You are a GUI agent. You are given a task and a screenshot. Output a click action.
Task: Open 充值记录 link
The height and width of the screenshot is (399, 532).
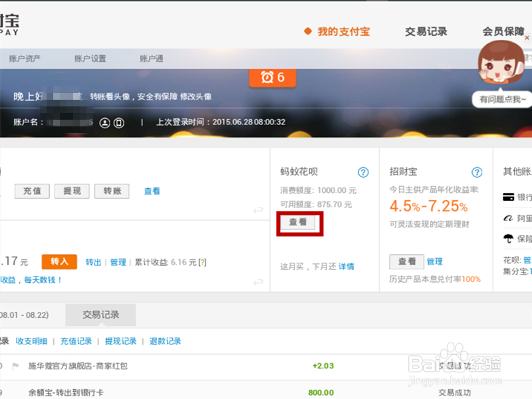(x=76, y=341)
